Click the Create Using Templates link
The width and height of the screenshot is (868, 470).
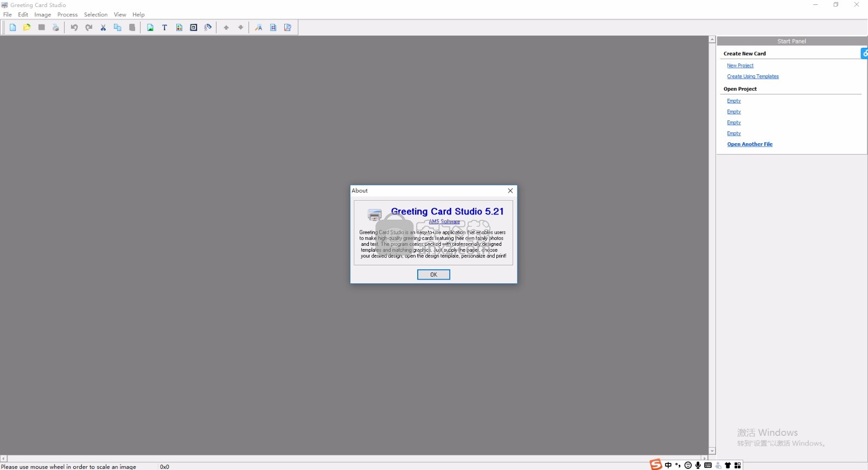[x=752, y=77]
